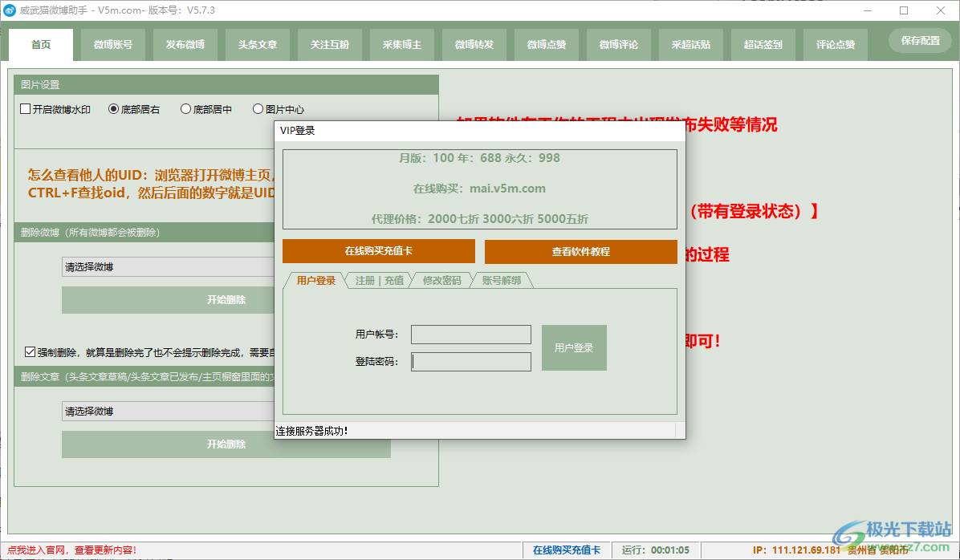Viewport: 960px width, 560px height.
Task: Click the 代理价格 discount text line
Action: click(x=479, y=219)
